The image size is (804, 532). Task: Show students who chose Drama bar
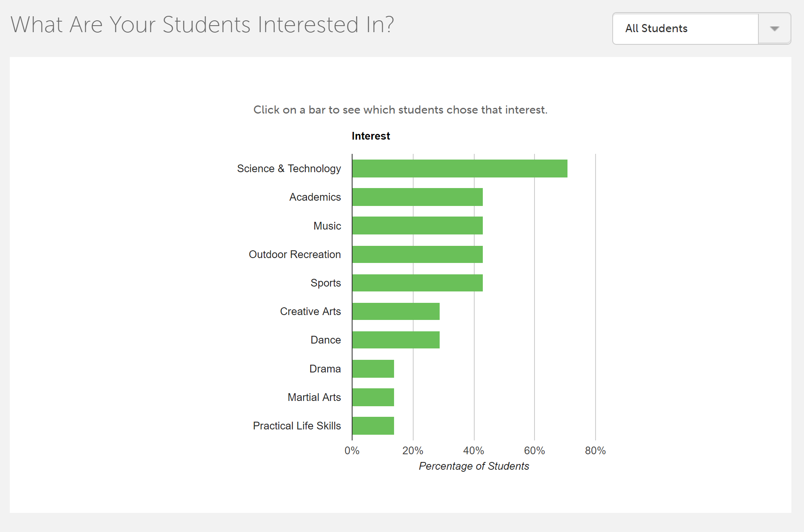pyautogui.click(x=373, y=369)
